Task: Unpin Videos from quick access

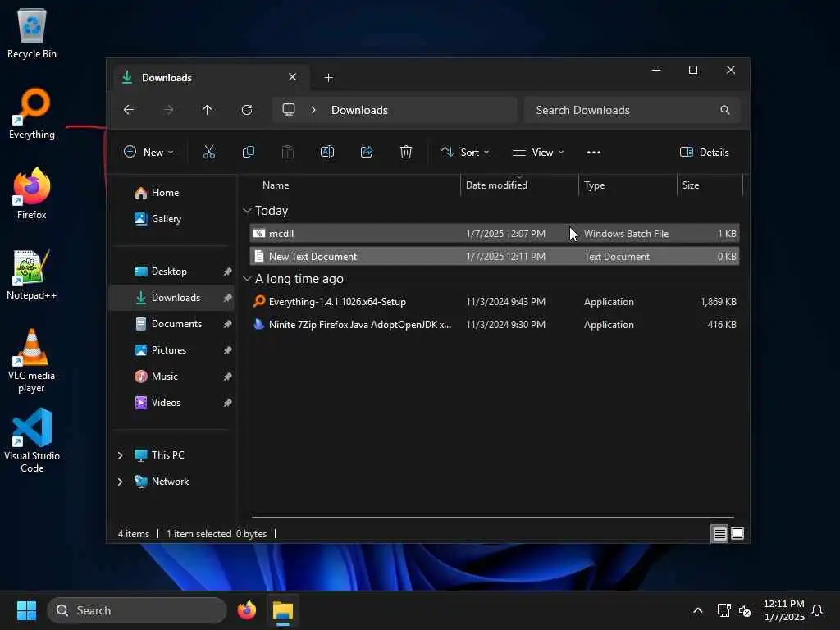Action: 228,403
